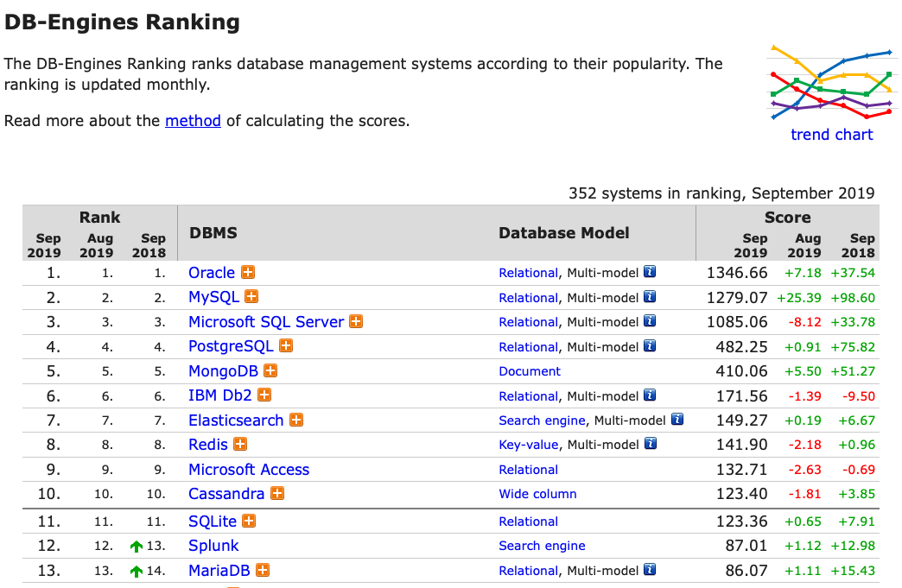
Task: Click the plus icon beside Microsoft SQL Server
Action: point(356,321)
